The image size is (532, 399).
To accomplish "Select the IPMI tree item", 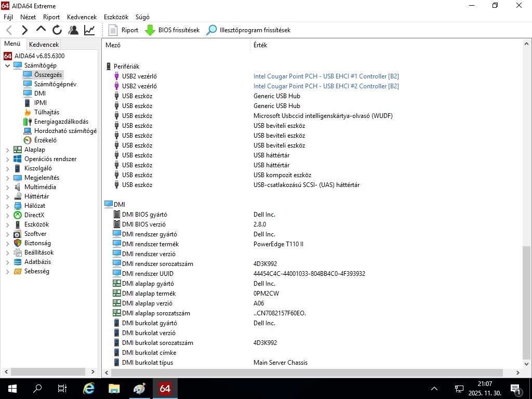I will coord(41,102).
